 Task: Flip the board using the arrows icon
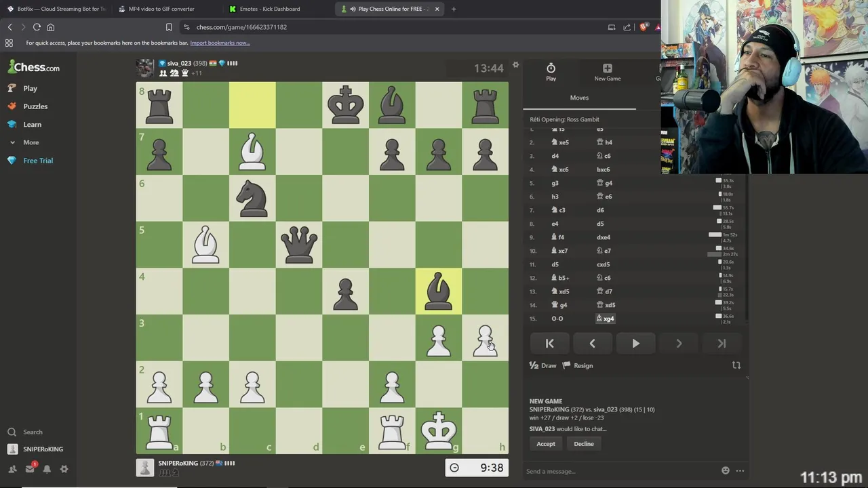coord(736,365)
